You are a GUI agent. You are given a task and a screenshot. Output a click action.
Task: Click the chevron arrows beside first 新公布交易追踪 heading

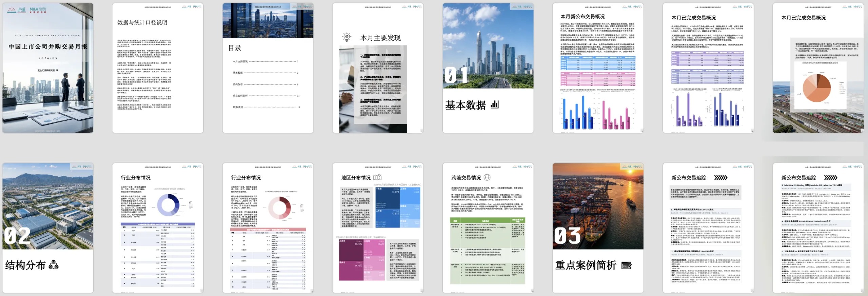721,178
